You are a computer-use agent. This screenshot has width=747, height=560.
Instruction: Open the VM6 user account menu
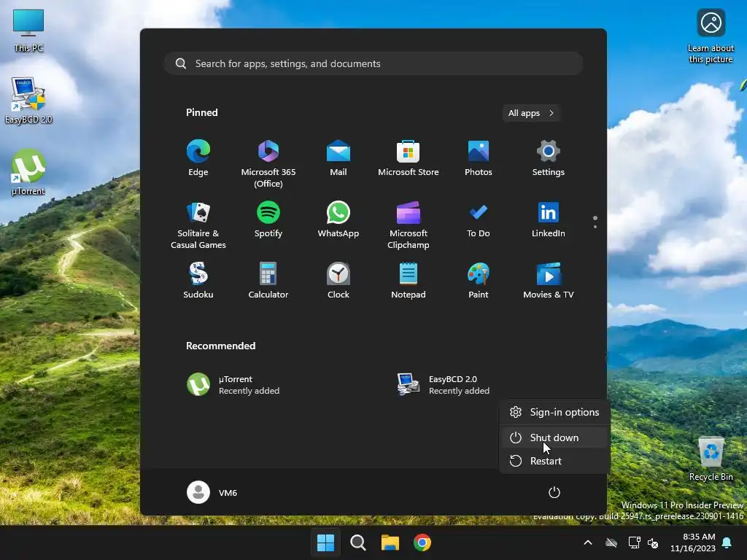pyautogui.click(x=212, y=492)
